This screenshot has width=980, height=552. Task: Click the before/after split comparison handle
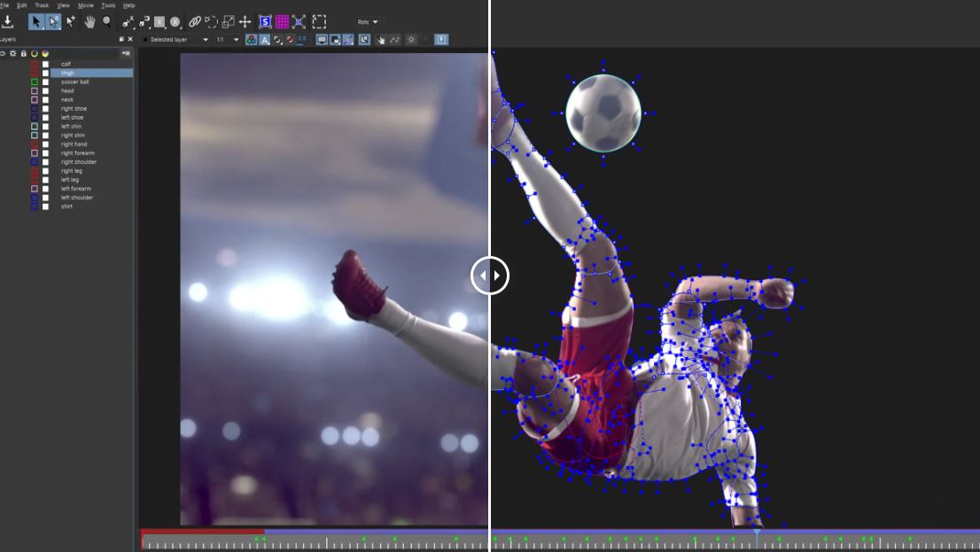click(490, 276)
